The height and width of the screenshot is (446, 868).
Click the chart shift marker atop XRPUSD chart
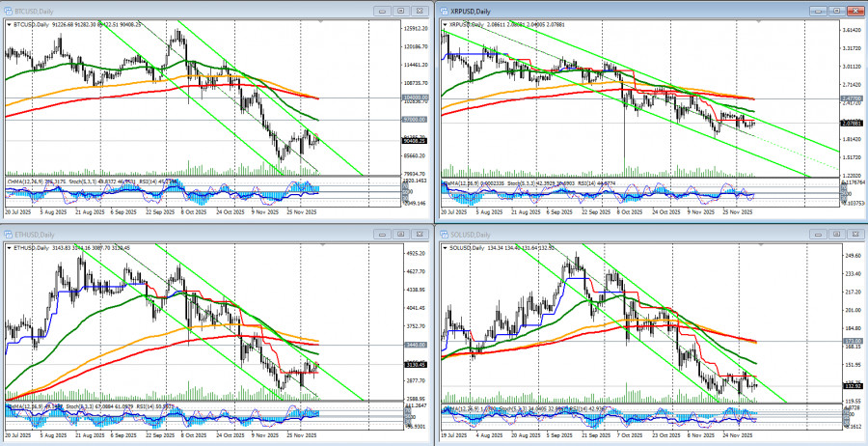coord(756,22)
